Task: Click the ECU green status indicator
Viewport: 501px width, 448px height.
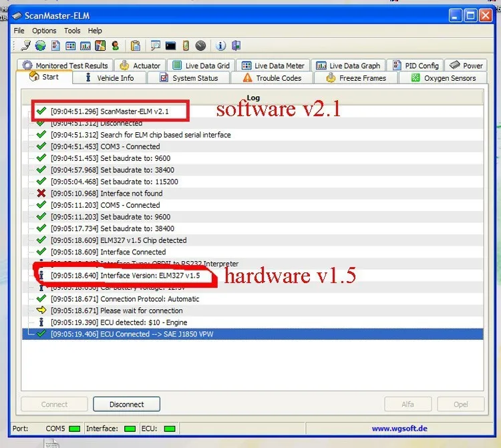Action: 170,429
